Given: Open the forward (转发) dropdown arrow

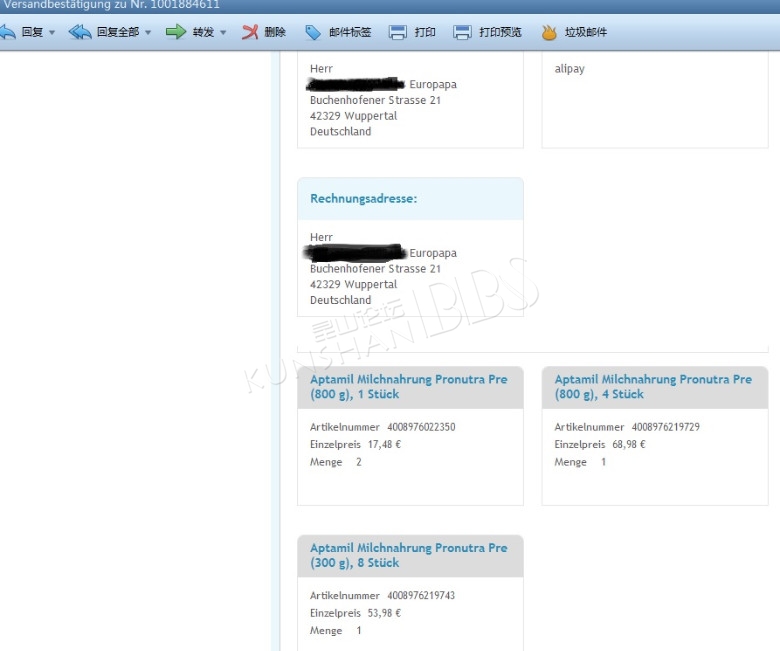Looking at the screenshot, I should coord(223,33).
